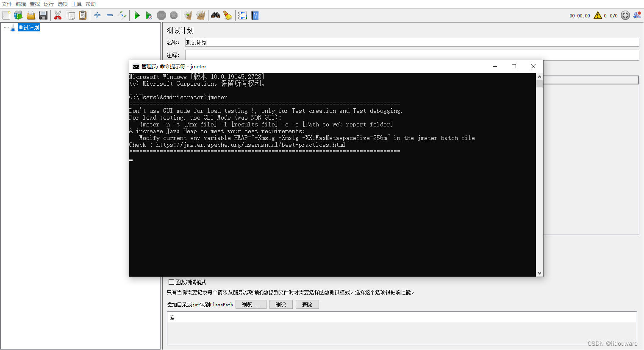The height and width of the screenshot is (350, 644).
Task: Click the Shutdown grey X icon
Action: pos(174,15)
